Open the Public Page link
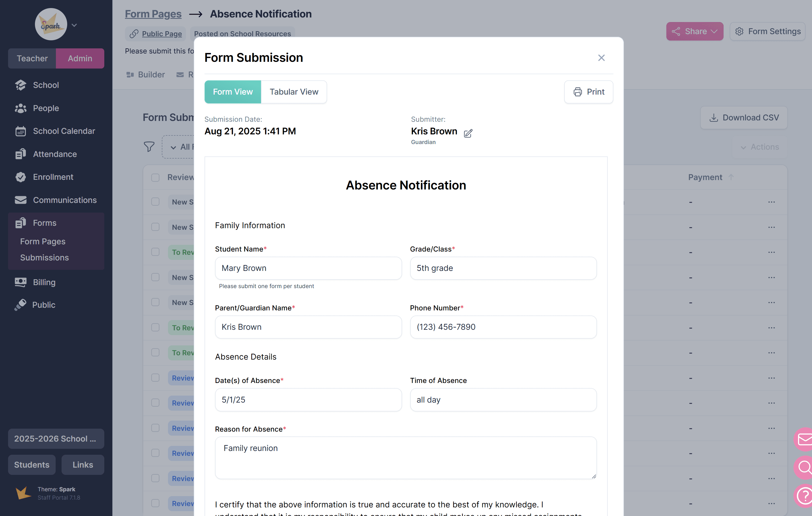This screenshot has height=516, width=812. pyautogui.click(x=162, y=34)
